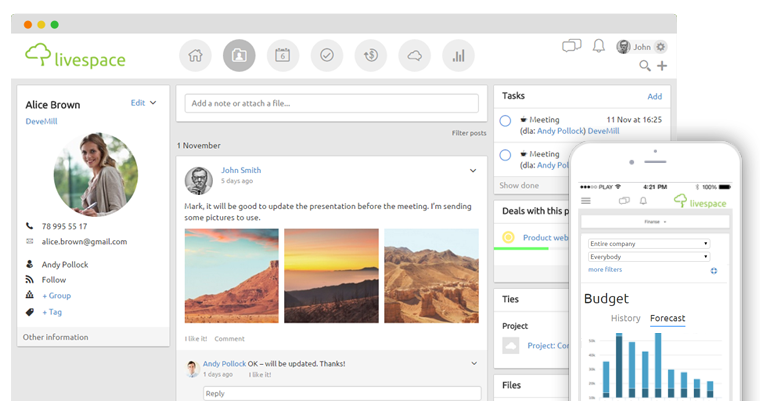Open the Everybody dropdown on phone
The image size is (760, 401).
click(649, 257)
